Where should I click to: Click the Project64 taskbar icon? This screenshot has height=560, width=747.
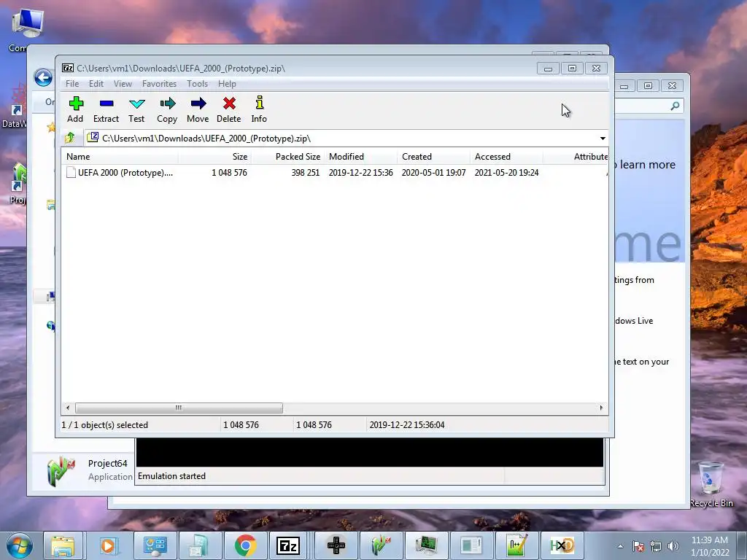[381, 545]
